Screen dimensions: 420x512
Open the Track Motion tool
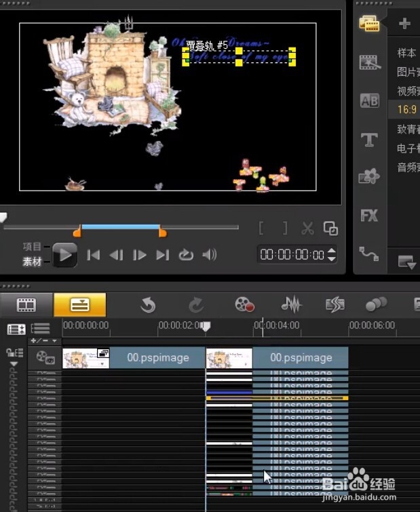click(377, 304)
